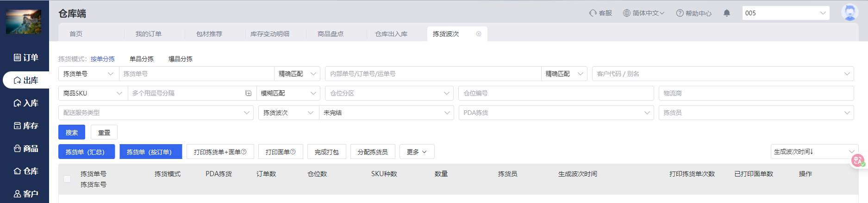868x203 pixels.
Task: Click the 仓位编号 input field
Action: click(x=556, y=93)
